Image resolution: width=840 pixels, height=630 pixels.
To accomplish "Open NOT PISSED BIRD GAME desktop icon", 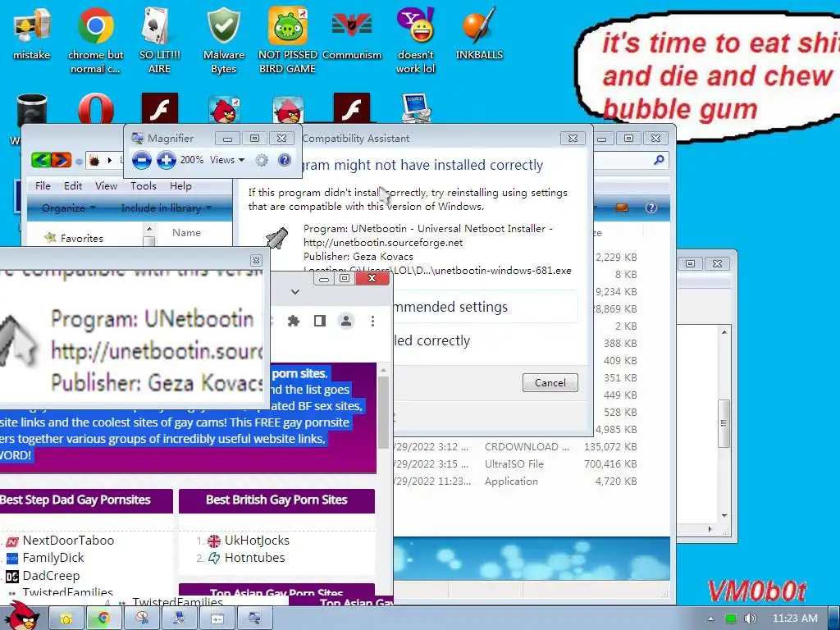I will point(288,40).
